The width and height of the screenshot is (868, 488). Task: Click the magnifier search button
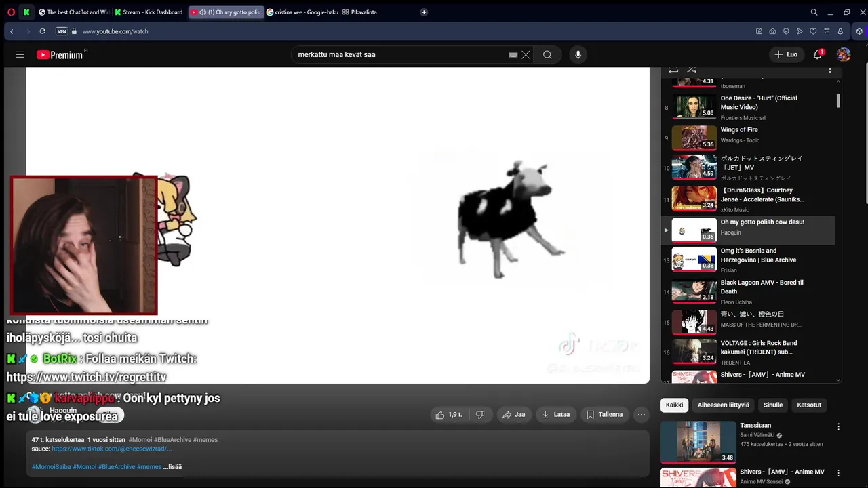(547, 55)
